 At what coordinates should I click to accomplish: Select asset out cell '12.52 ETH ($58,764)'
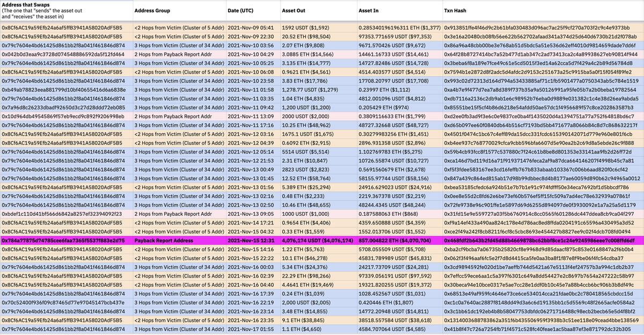pos(318,178)
